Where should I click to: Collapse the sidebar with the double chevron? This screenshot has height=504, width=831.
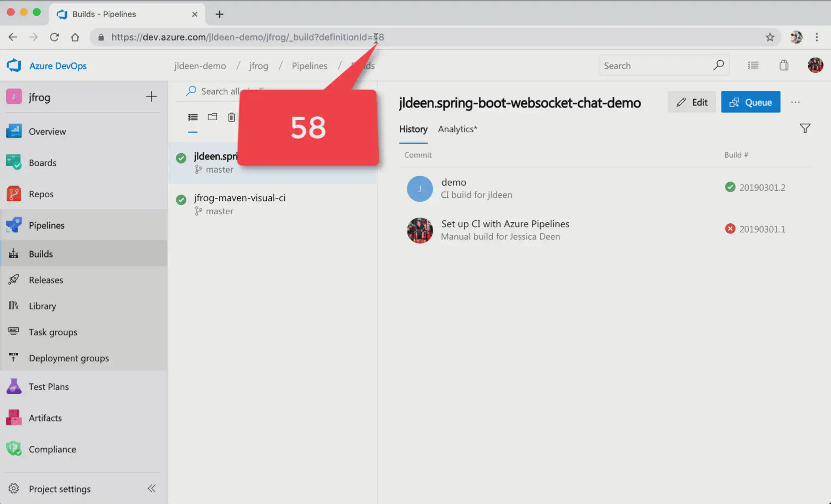click(x=152, y=488)
